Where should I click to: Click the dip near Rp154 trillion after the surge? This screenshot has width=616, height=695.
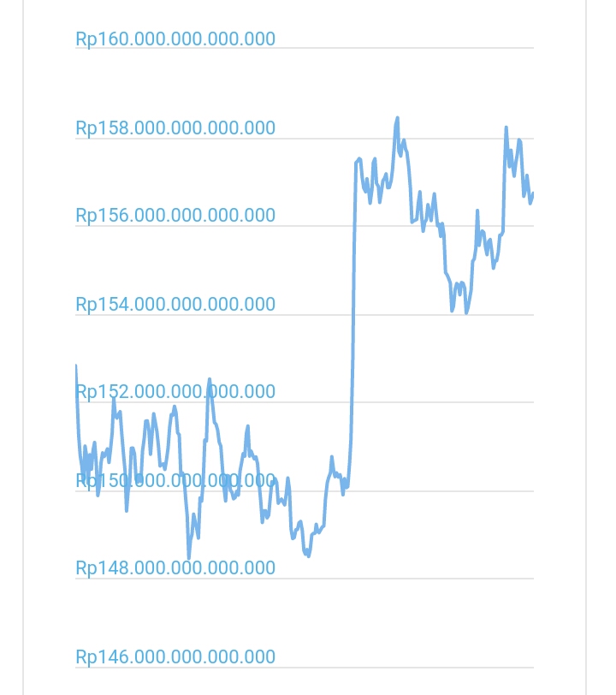click(466, 312)
